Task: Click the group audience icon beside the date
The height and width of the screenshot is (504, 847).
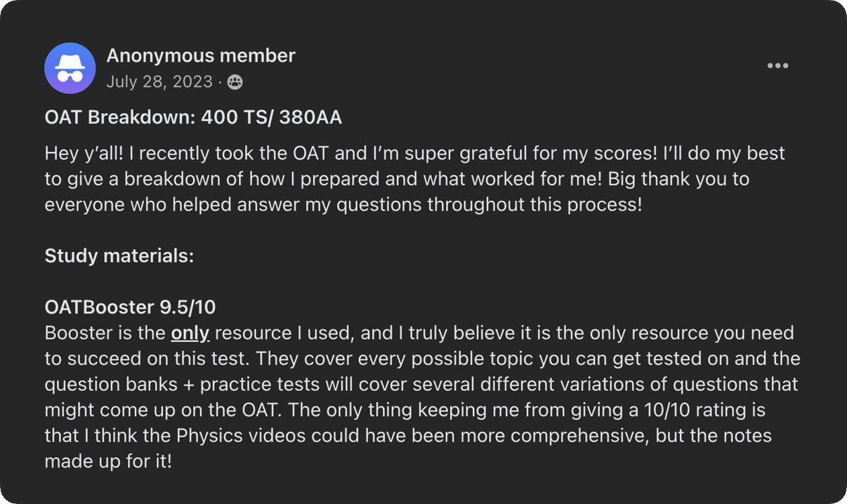Action: (235, 82)
